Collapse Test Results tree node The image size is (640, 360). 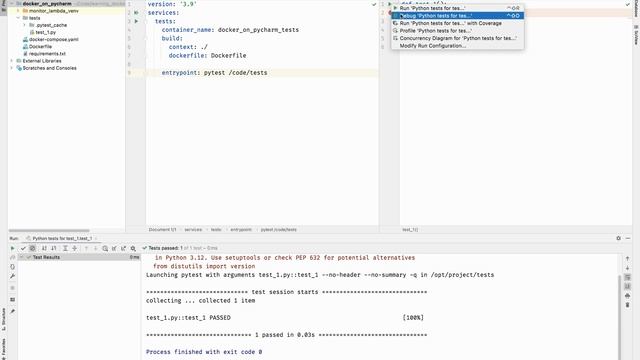[22, 257]
